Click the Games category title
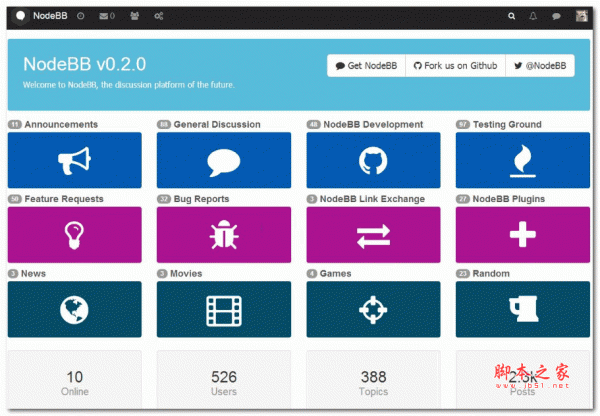 click(x=336, y=274)
